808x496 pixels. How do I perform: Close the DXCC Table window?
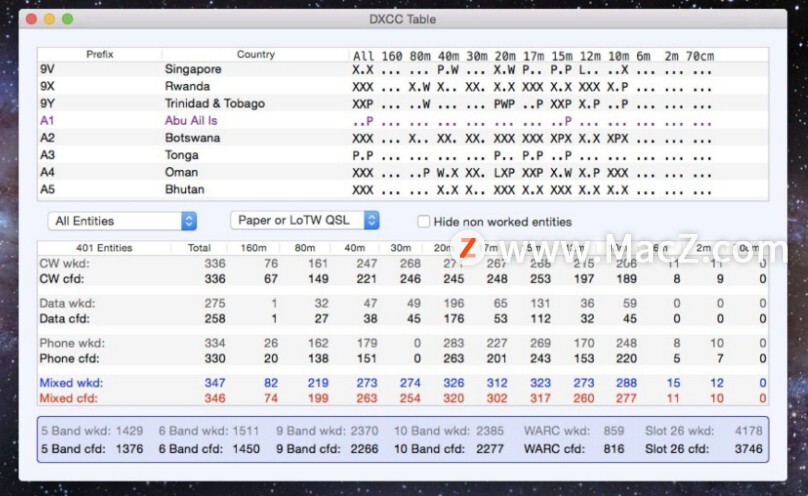31,19
